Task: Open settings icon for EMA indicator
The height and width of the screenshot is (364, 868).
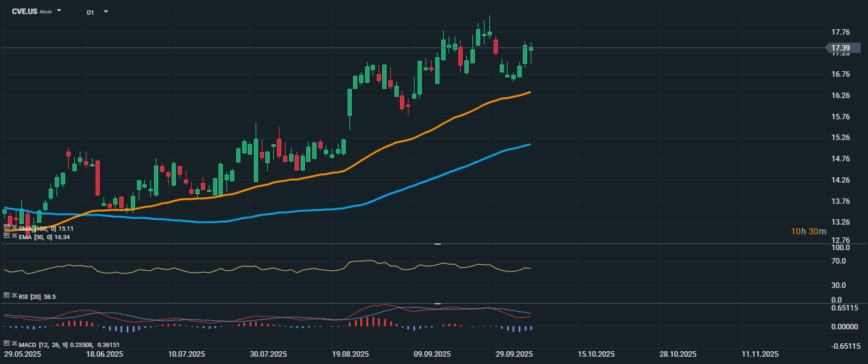Action: pyautogui.click(x=7, y=236)
